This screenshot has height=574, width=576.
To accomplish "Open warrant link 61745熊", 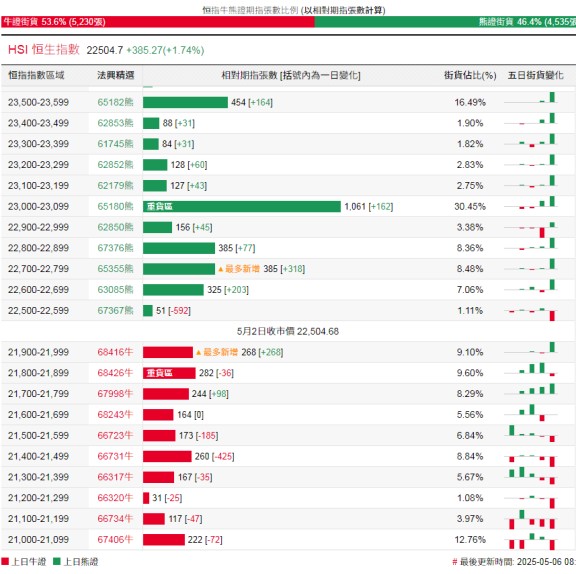I will (115, 144).
